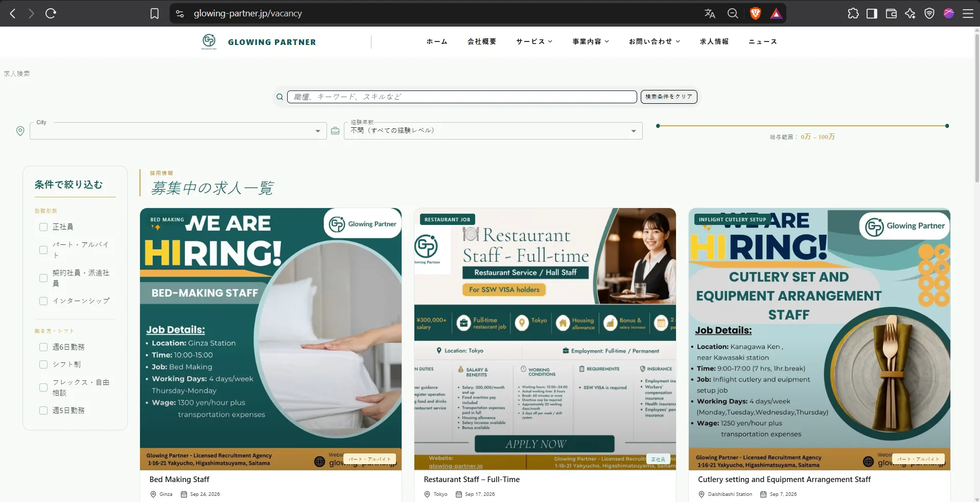Click the translate page icon
Viewport: 980px width, 502px height.
tap(710, 14)
